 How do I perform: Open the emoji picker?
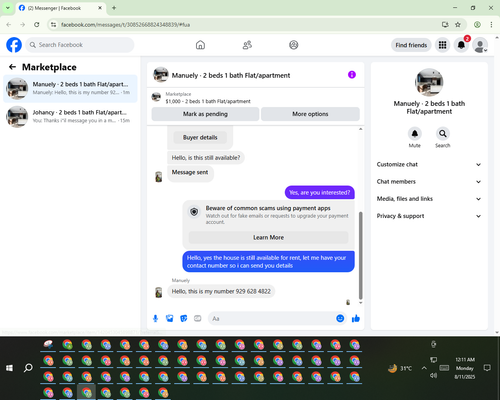point(340,318)
